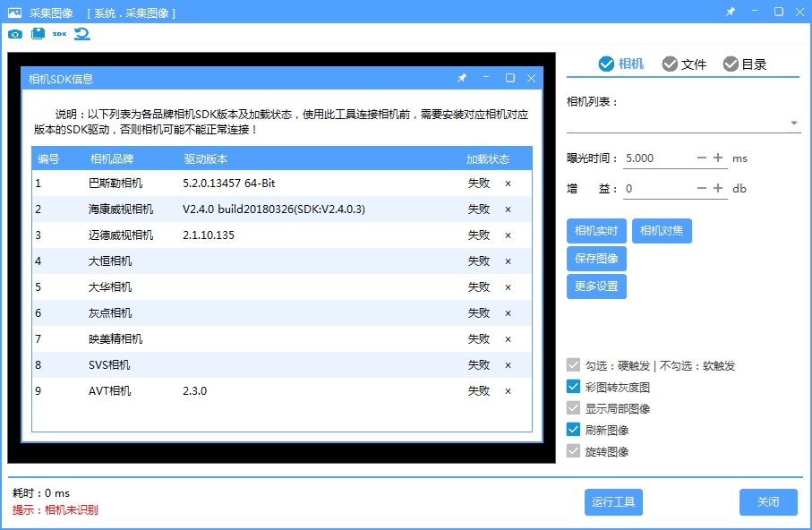Screen dimensions: 812x530
Task: Select the 目录 source option
Action: point(745,64)
